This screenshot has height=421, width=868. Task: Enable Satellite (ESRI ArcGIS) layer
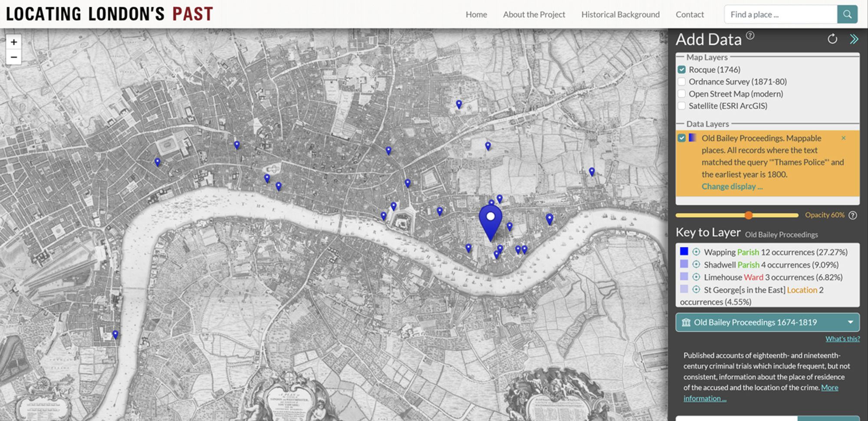pyautogui.click(x=682, y=106)
